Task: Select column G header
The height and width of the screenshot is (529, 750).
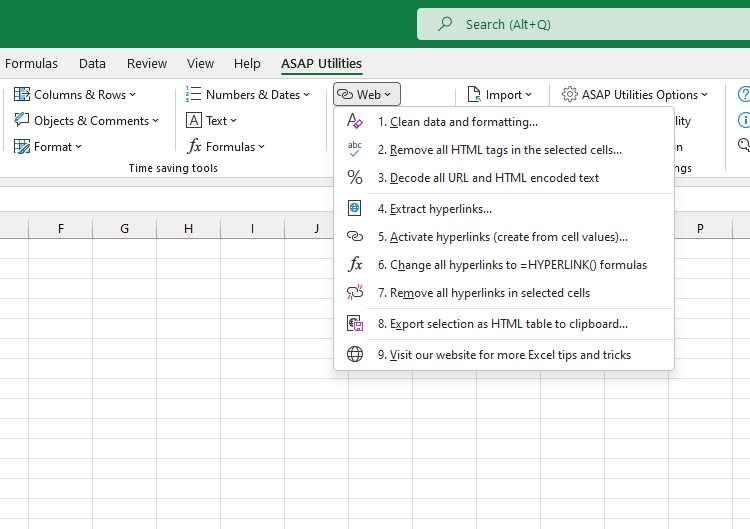Action: [x=124, y=229]
